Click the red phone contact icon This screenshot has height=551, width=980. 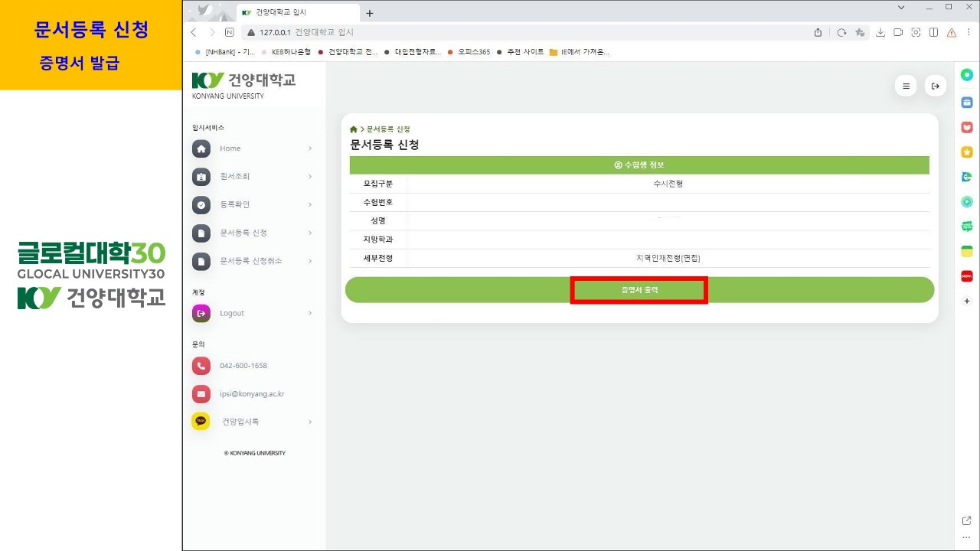pos(201,366)
